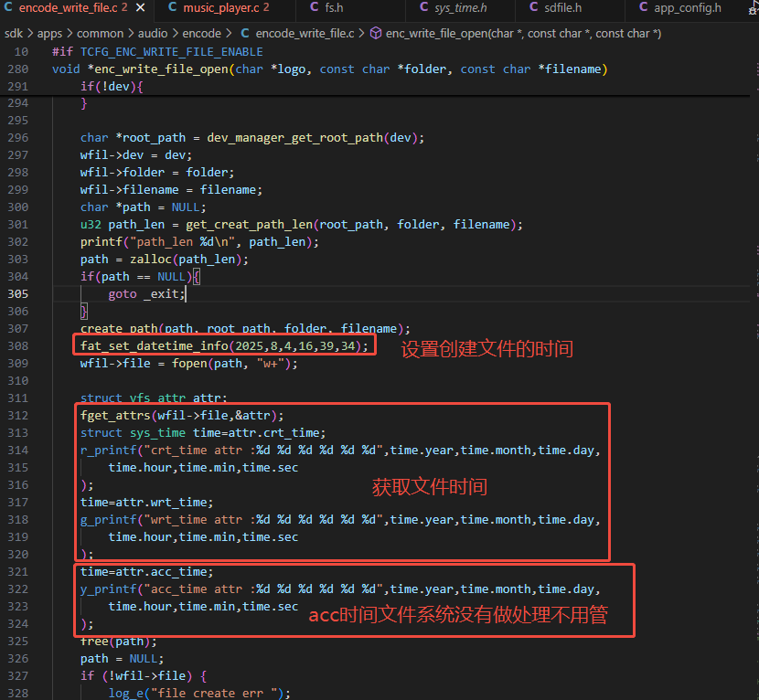Click line number 308 in the gutter
This screenshot has height=700, width=759.
coord(18,346)
